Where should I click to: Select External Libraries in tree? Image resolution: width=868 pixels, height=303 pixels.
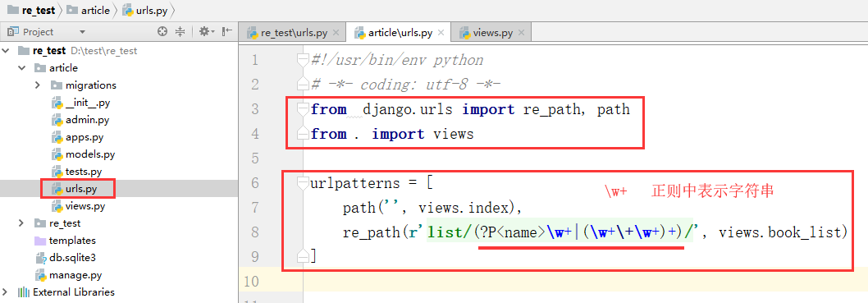pos(74,292)
